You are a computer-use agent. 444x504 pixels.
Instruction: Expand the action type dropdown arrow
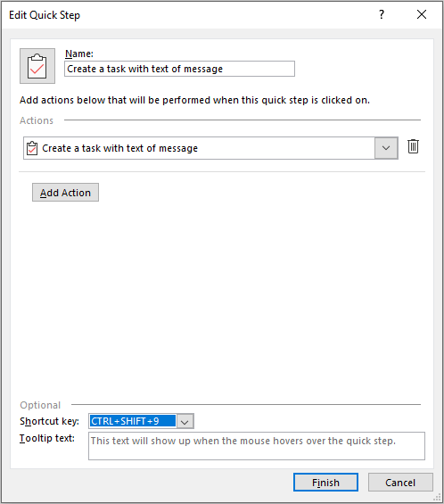point(386,148)
